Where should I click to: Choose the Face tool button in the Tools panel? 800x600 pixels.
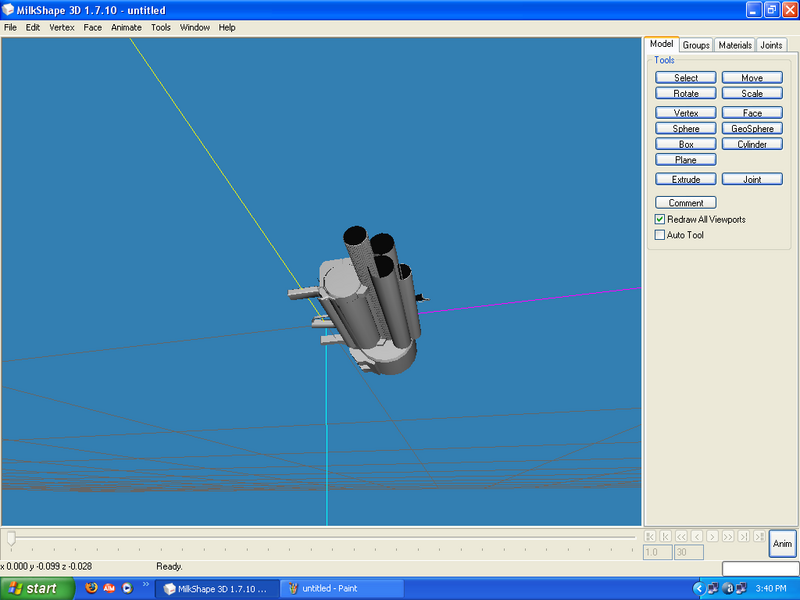[x=752, y=113]
